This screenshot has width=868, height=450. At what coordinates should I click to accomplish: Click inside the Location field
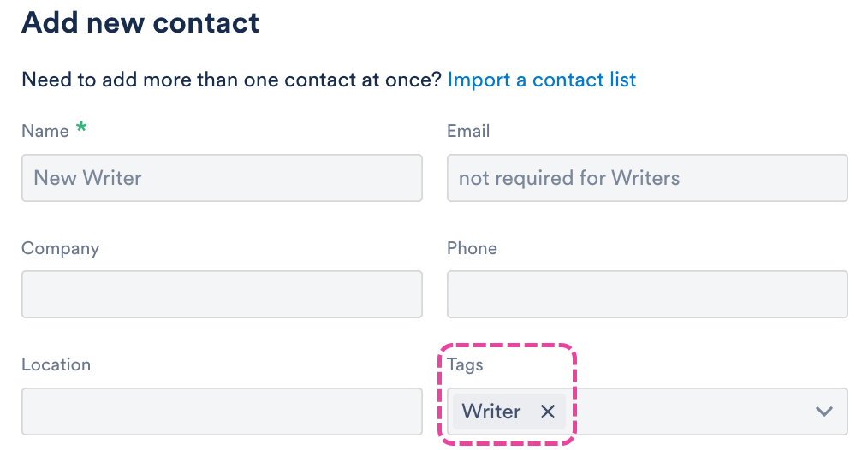point(222,412)
